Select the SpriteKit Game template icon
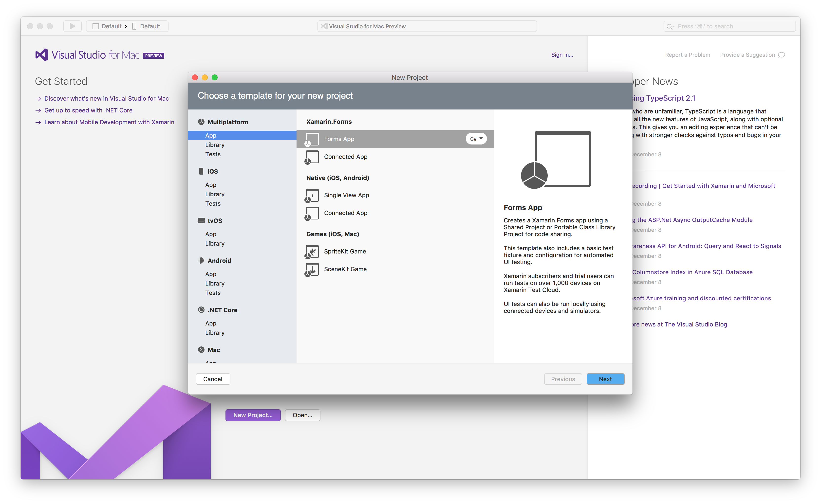 click(x=311, y=251)
